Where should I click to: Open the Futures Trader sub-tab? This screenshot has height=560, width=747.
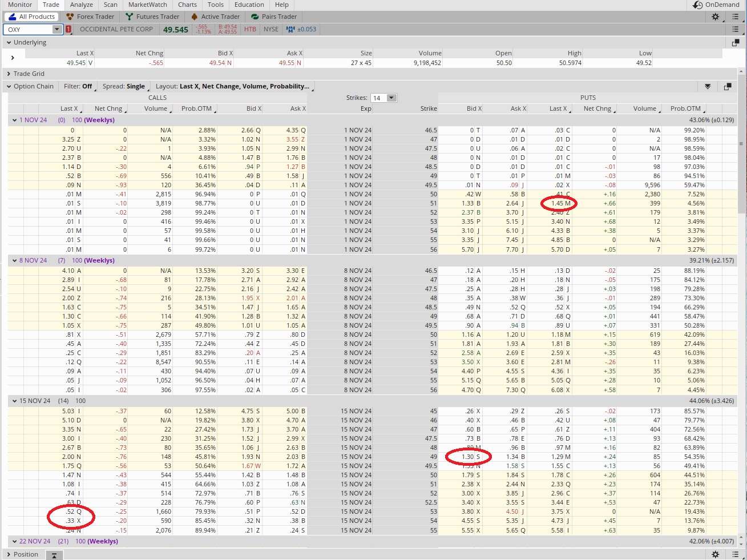coord(152,17)
